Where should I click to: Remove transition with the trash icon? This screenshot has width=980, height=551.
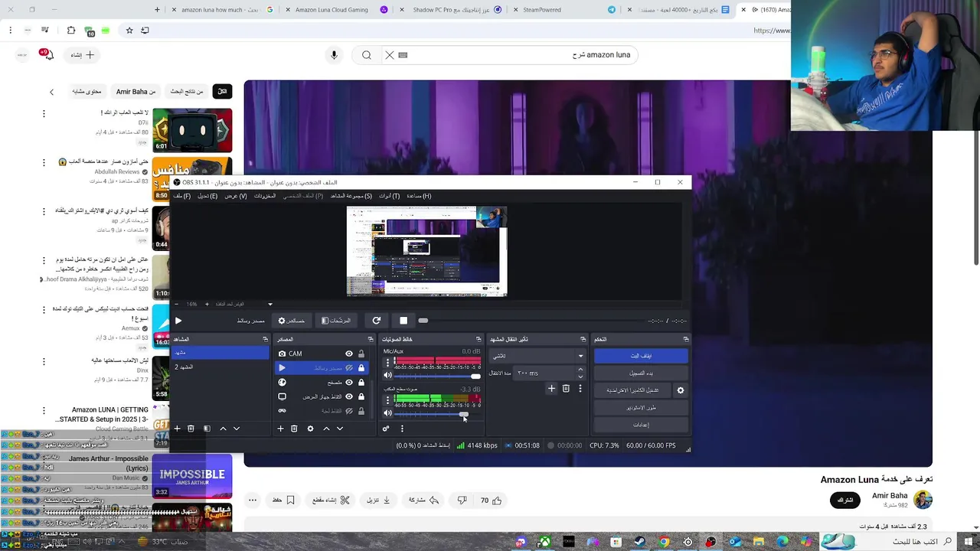coord(566,389)
